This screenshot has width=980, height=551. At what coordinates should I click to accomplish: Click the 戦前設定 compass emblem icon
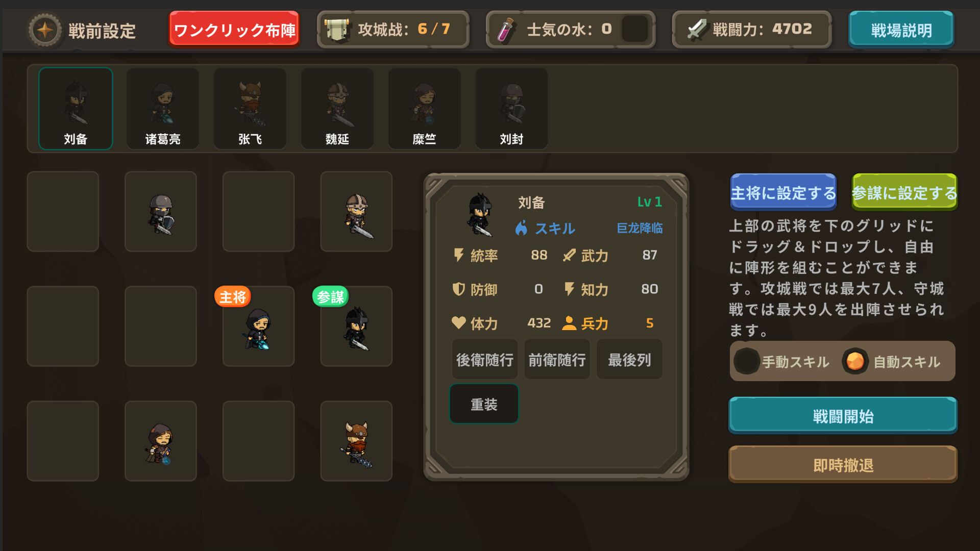(45, 30)
